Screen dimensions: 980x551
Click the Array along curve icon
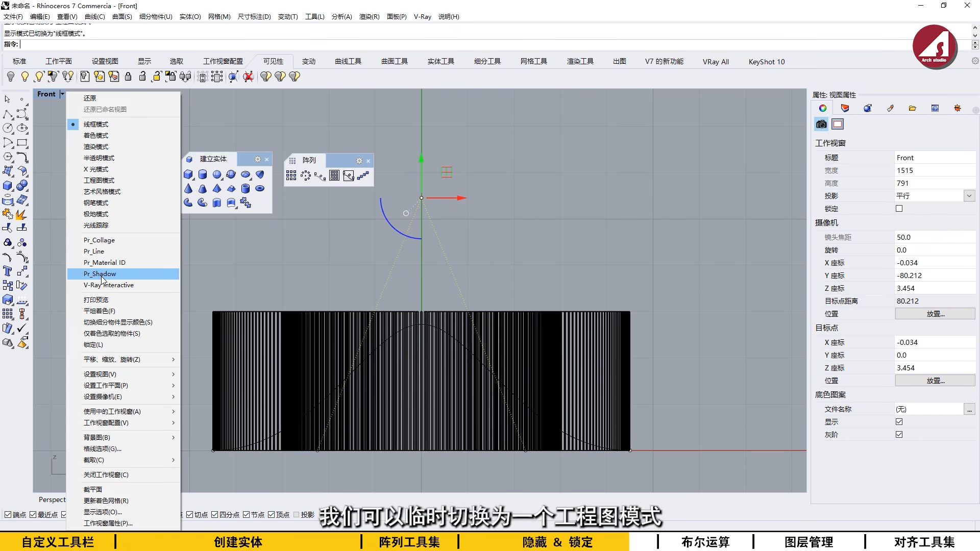click(320, 176)
